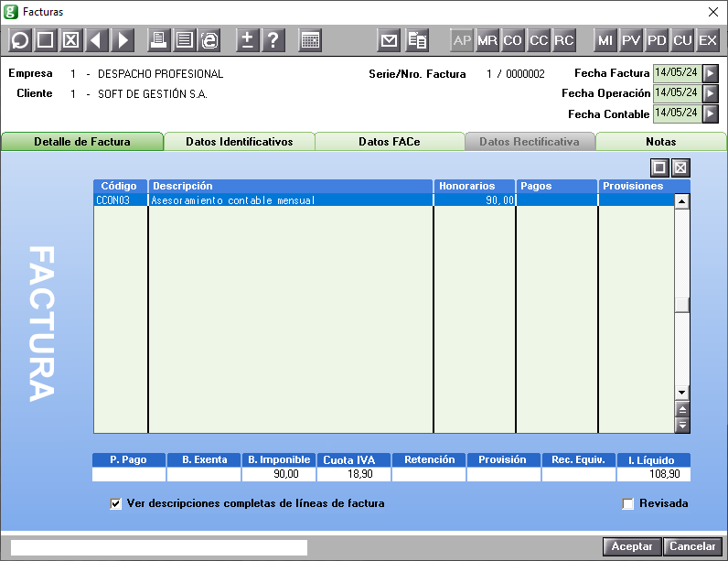Click the CC toolbar button
This screenshot has height=561, width=728.
coord(539,40)
